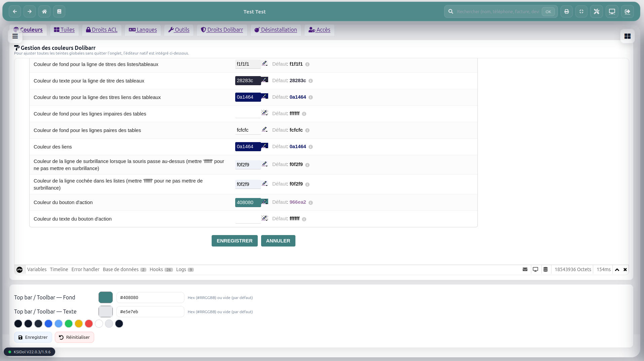This screenshot has height=361, width=644.
Task: Click info icon beside default fcfcfc
Action: (307, 130)
